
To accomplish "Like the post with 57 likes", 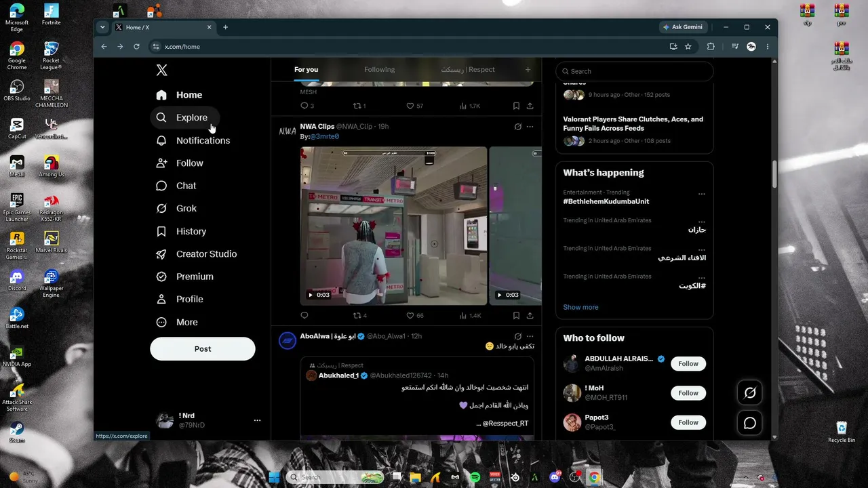I will pos(414,106).
